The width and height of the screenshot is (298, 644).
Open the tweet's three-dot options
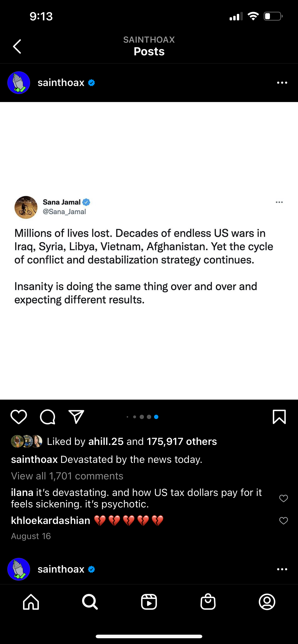tap(279, 202)
